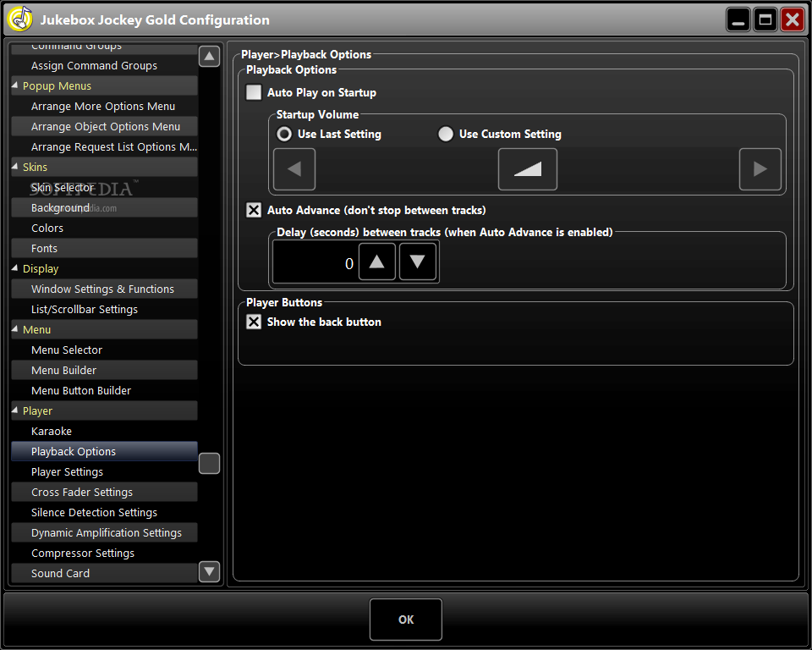Open Arrange More Options Menu

(104, 107)
